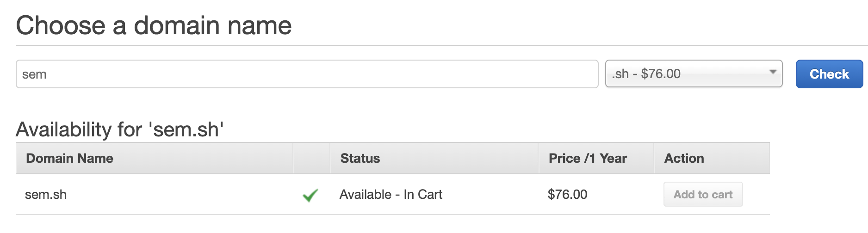Click the $76.00 price inside the dropdown
The width and height of the screenshot is (868, 233).
click(661, 74)
